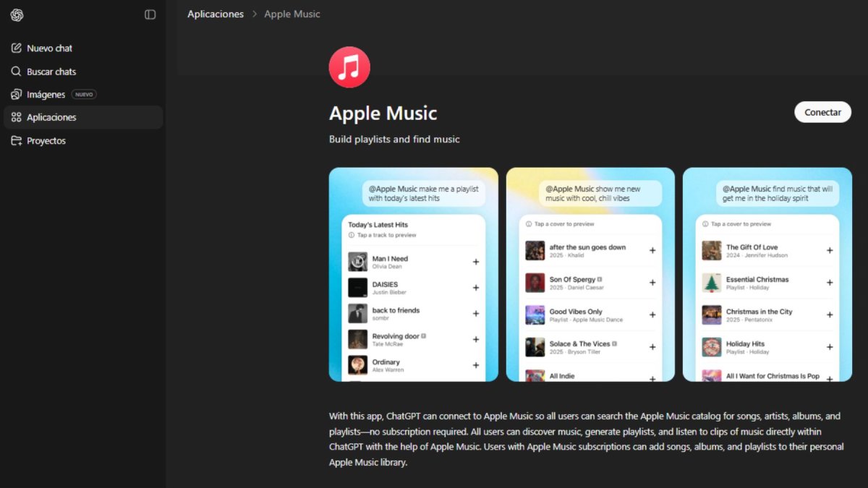Click the Imágenes sidebar icon
This screenshot has width=868, height=488.
click(16, 95)
